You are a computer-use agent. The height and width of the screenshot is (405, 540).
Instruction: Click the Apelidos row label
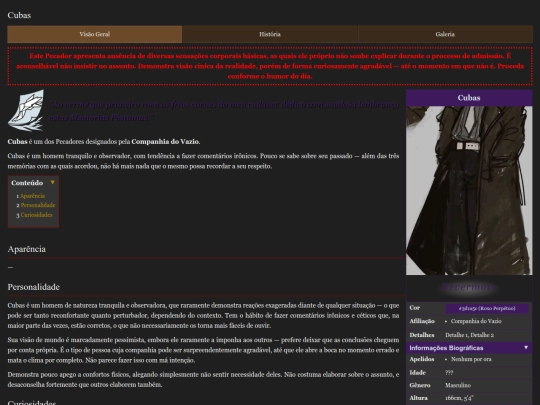pyautogui.click(x=422, y=359)
